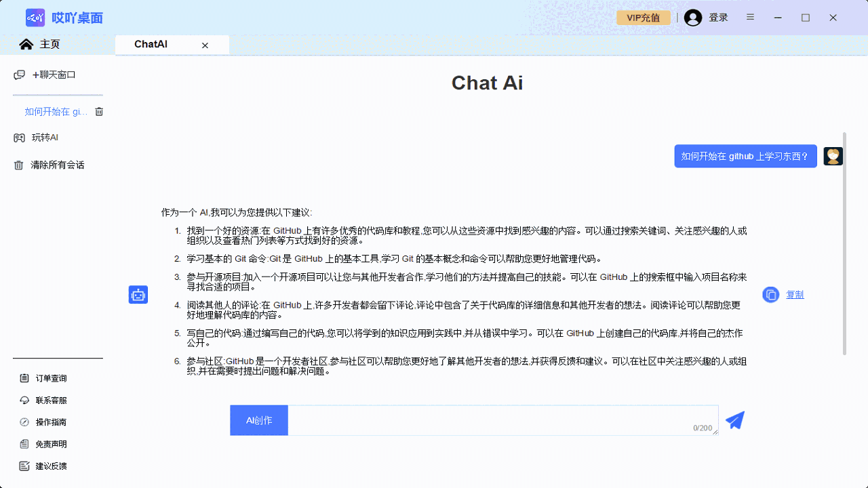
Task: Send the message via paper plane icon
Action: pos(735,420)
